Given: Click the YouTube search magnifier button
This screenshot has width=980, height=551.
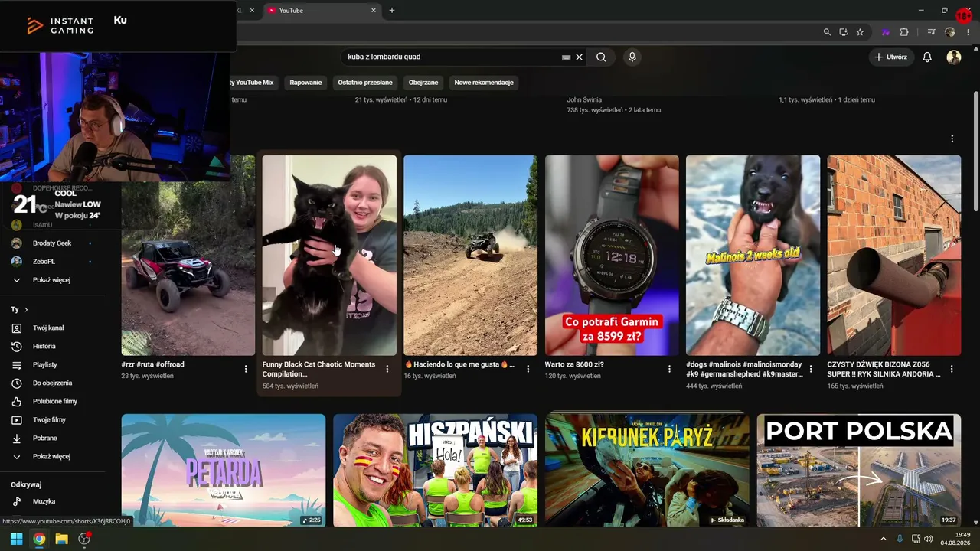Looking at the screenshot, I should point(601,57).
